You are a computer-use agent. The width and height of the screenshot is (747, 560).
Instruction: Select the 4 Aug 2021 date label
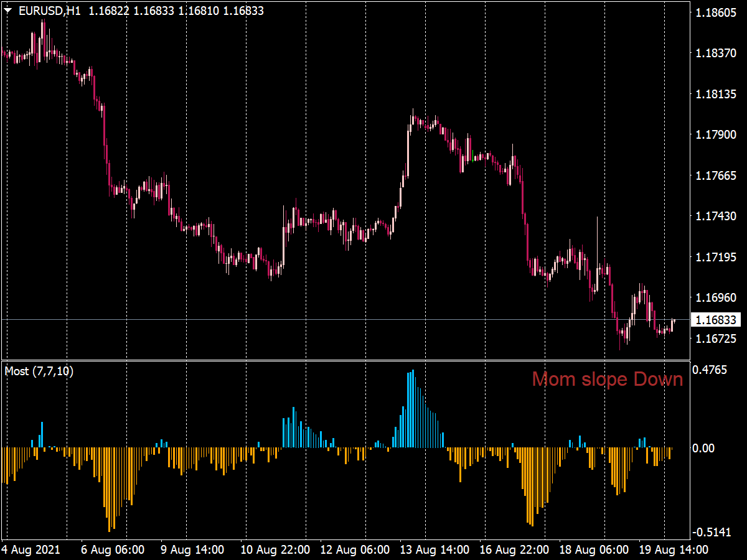point(31,550)
